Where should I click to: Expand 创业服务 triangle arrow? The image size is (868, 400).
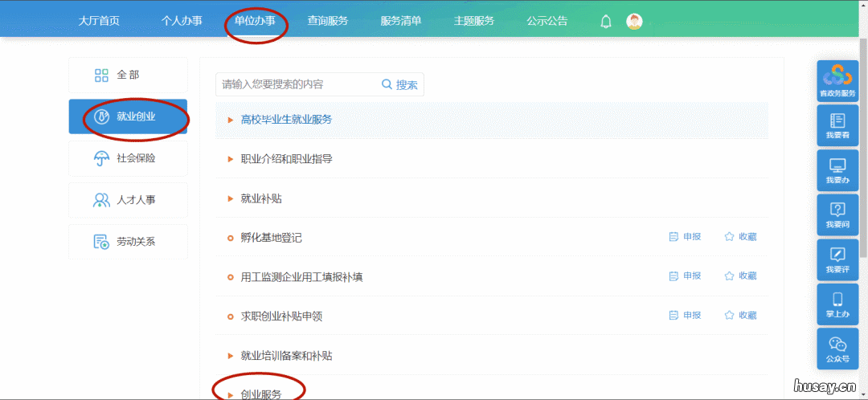[x=231, y=395]
